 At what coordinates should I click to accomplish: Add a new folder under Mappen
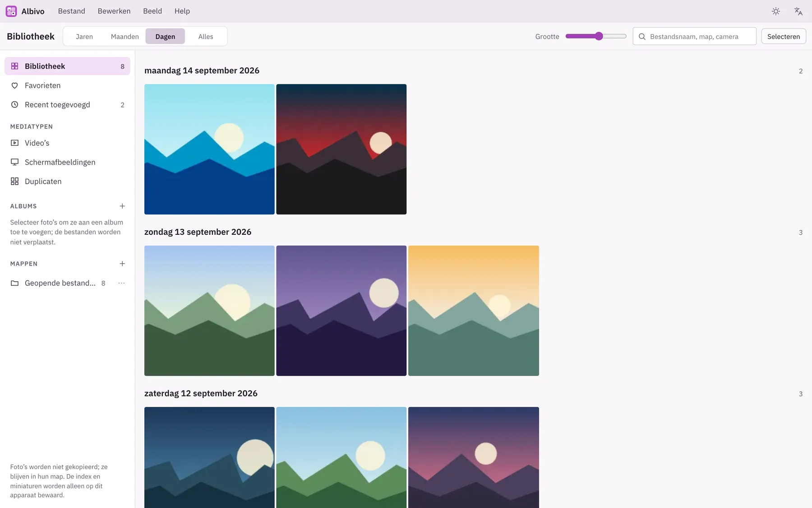pos(122,264)
